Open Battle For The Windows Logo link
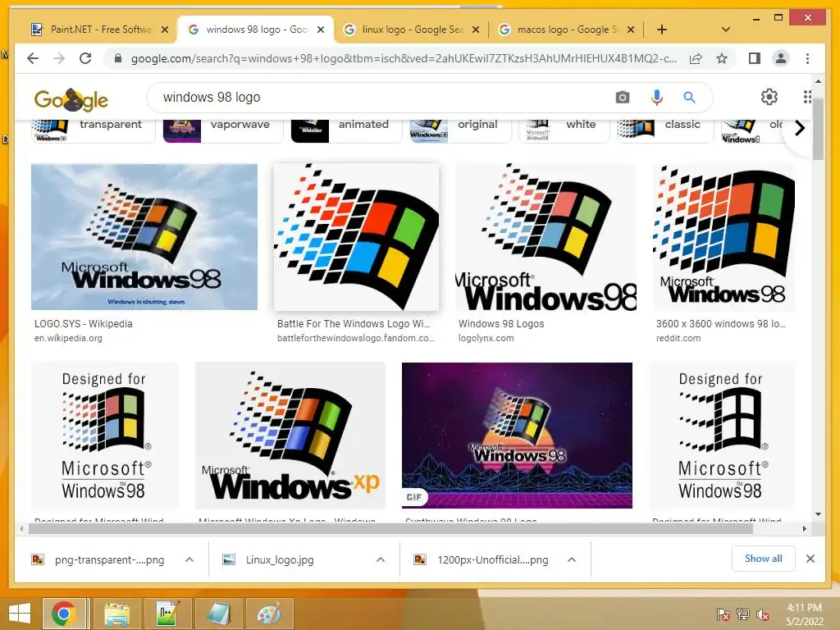The height and width of the screenshot is (630, 840). [x=354, y=323]
